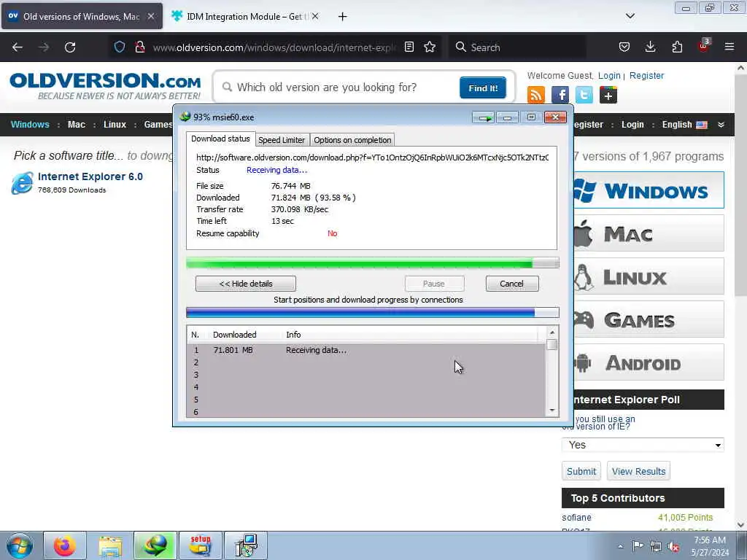Viewport: 747px width, 560px height.
Task: Open the Internet Explorer 6.0 title link
Action: pos(90,176)
